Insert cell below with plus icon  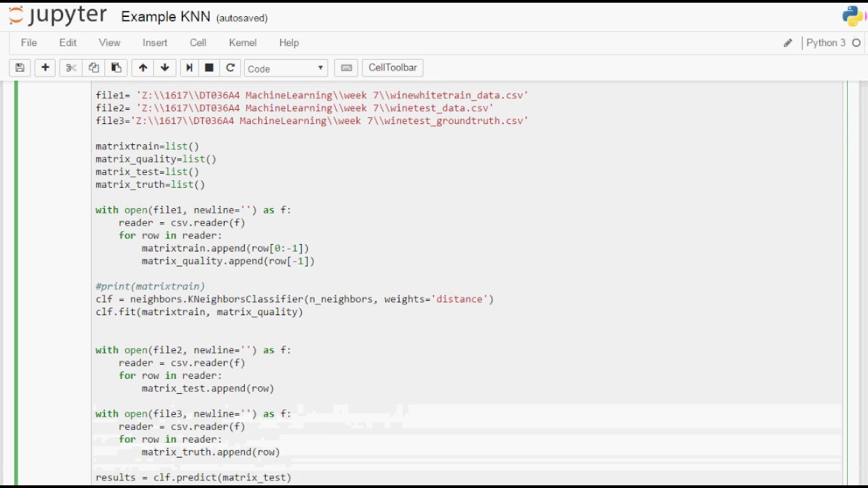coord(45,68)
